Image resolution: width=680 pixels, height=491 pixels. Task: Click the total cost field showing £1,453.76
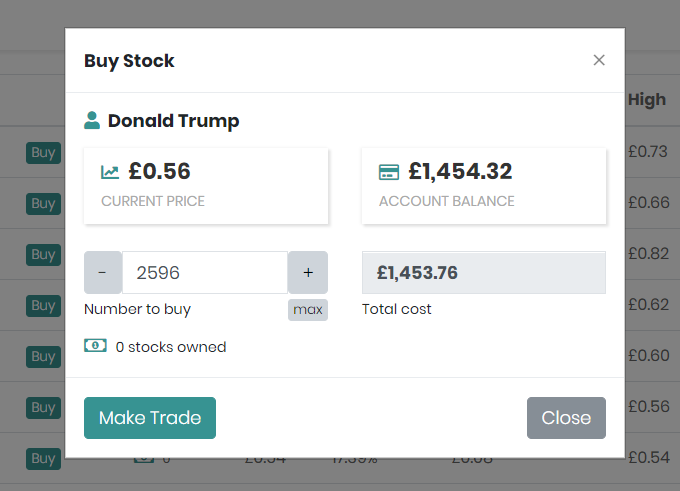coord(484,272)
